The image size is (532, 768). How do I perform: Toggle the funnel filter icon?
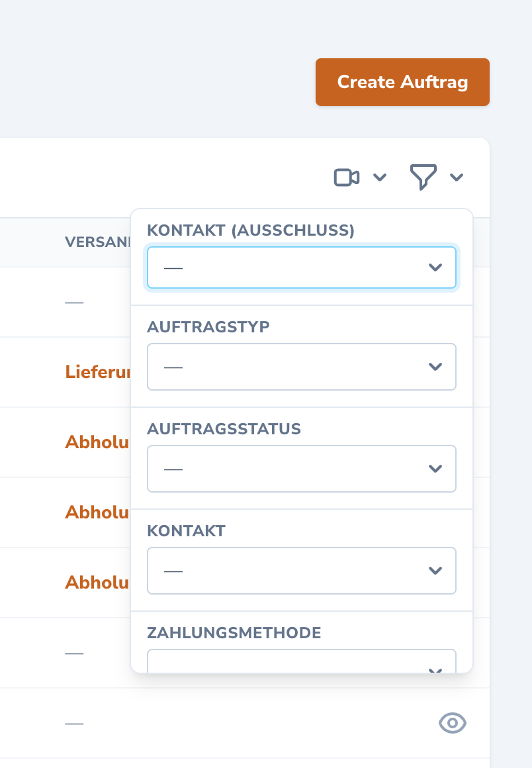423,177
